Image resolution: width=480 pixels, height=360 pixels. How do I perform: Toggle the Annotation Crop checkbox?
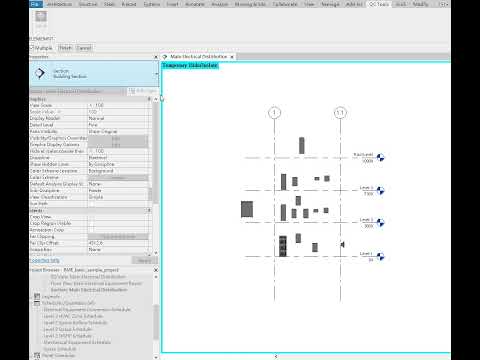[92, 230]
